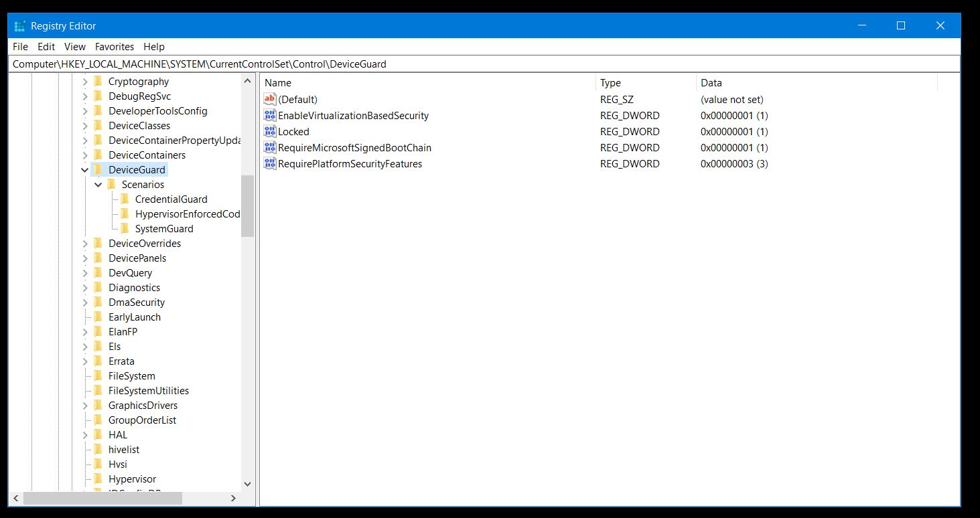
Task: Click the EarlyLaunch folder icon
Action: pyautogui.click(x=98, y=317)
